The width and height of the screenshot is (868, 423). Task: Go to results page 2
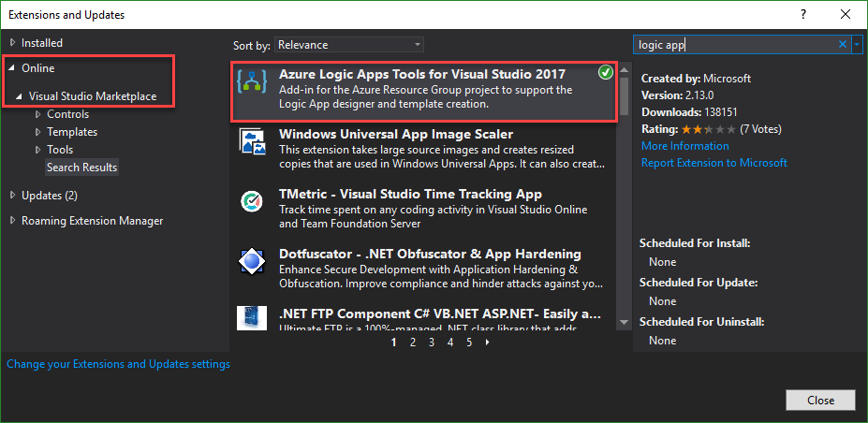click(x=412, y=343)
